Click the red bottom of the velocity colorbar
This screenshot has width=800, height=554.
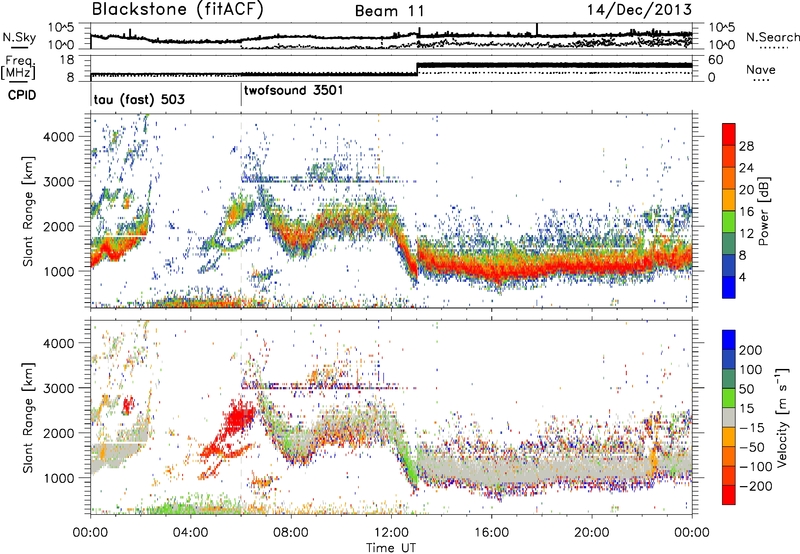click(x=729, y=495)
